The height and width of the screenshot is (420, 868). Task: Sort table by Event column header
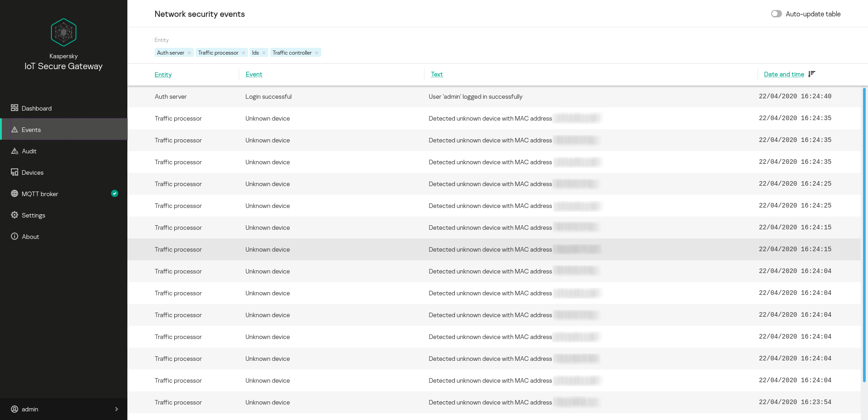click(x=254, y=74)
